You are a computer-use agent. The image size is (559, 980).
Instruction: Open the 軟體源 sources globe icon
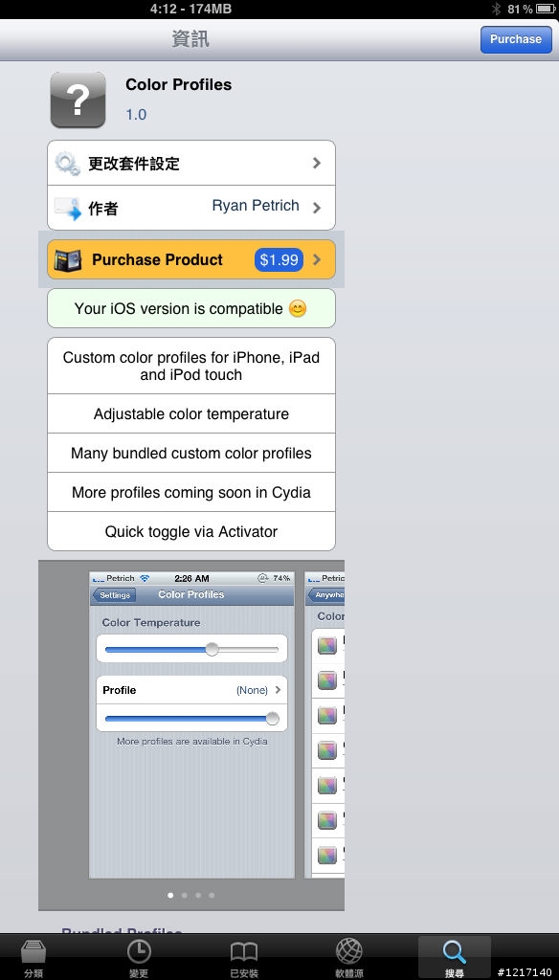point(349,951)
